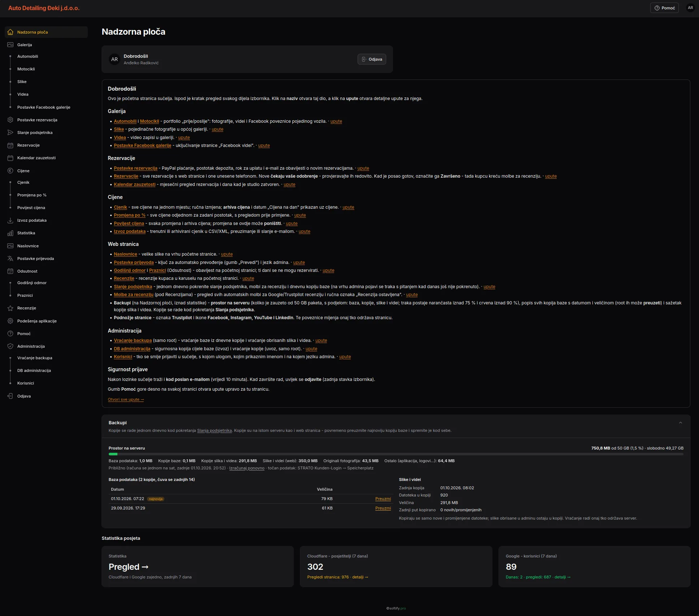Click the calendar icon next to Rezervacije
Viewport: 699px width, 616px height.
[10, 145]
